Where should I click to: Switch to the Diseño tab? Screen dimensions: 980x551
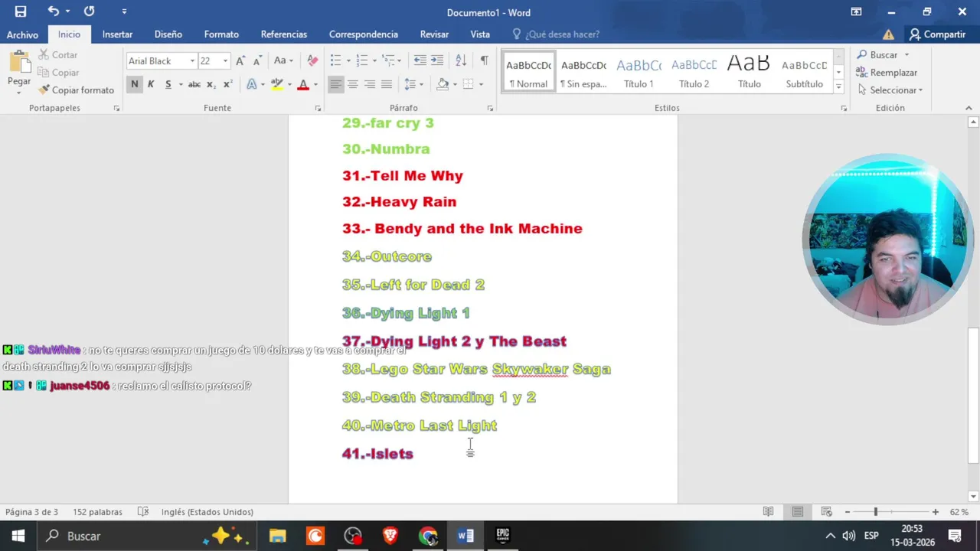(168, 34)
